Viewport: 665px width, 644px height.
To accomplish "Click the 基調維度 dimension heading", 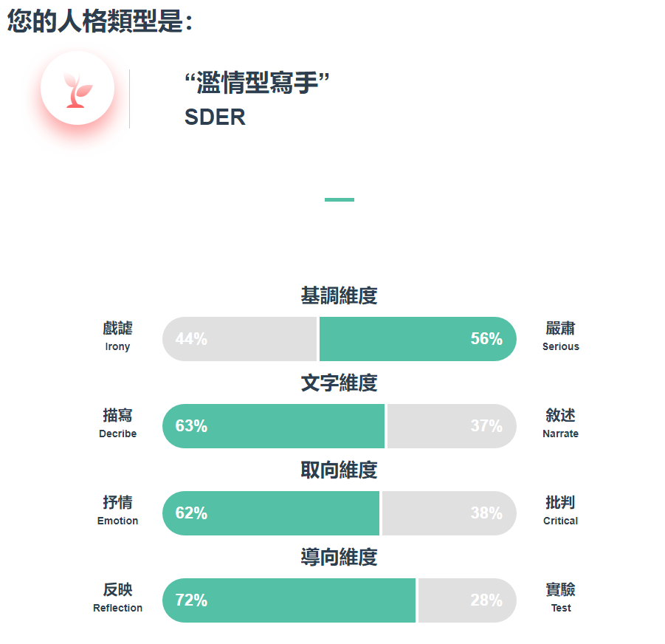I will 340,295.
